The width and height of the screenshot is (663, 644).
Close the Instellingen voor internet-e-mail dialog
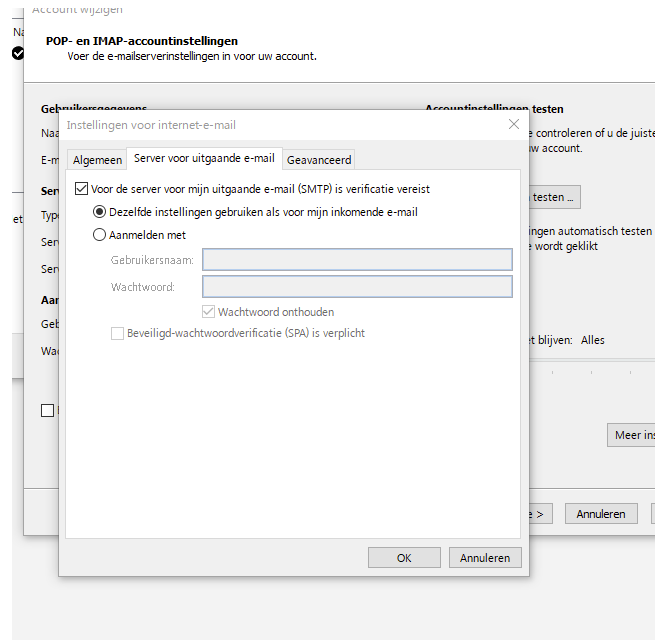coord(514,125)
